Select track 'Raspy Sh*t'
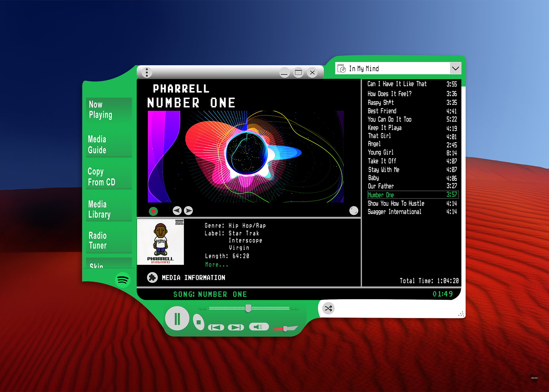549x392 pixels. coord(412,102)
